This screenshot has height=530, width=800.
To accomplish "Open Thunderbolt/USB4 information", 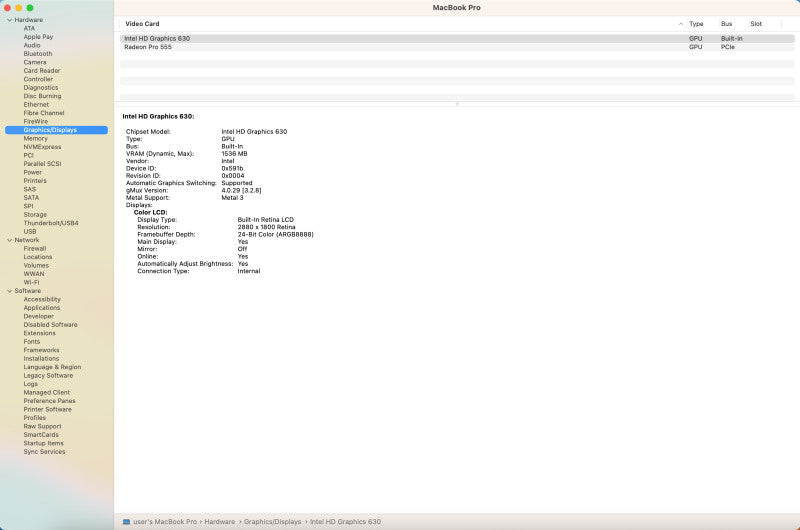I will [51, 223].
